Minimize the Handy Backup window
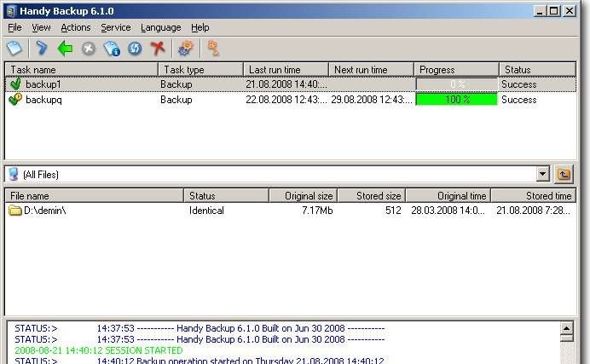 (x=540, y=11)
